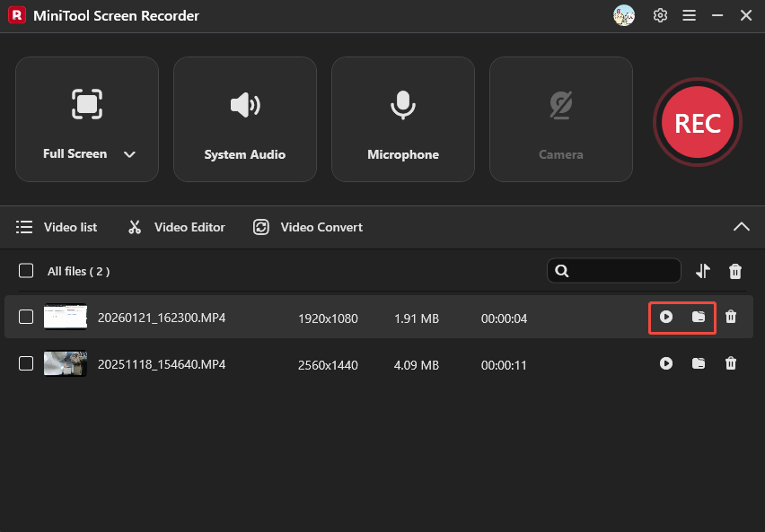Play the 20260121_162300.MP4 recording
765x532 pixels.
click(x=666, y=317)
